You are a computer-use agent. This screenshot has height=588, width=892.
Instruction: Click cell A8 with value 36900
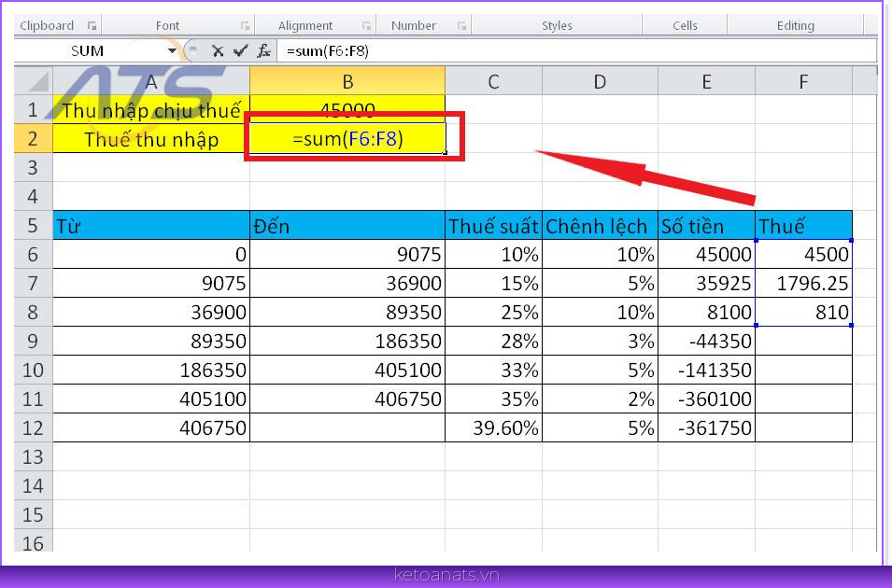151,312
